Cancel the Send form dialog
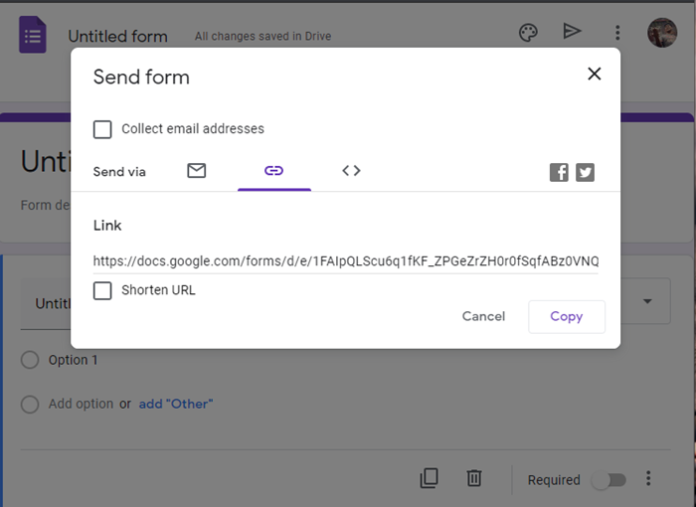The width and height of the screenshot is (696, 507). [x=483, y=316]
